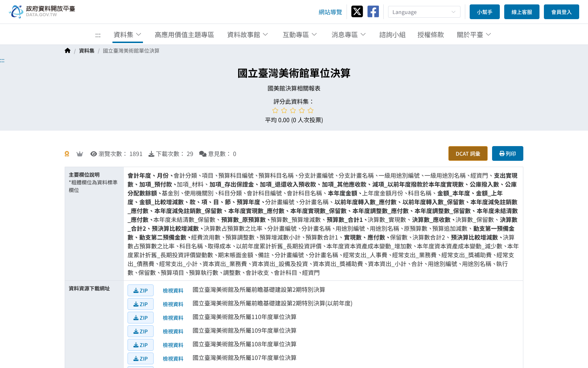Open 網站導覽 link
This screenshot has height=368, width=588.
coord(330,12)
